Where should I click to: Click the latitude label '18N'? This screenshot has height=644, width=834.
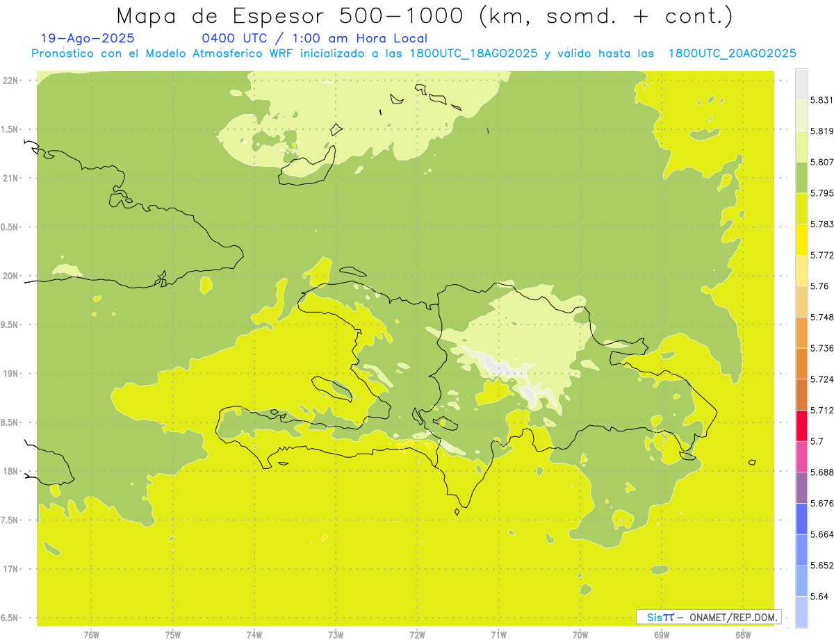pyautogui.click(x=10, y=471)
